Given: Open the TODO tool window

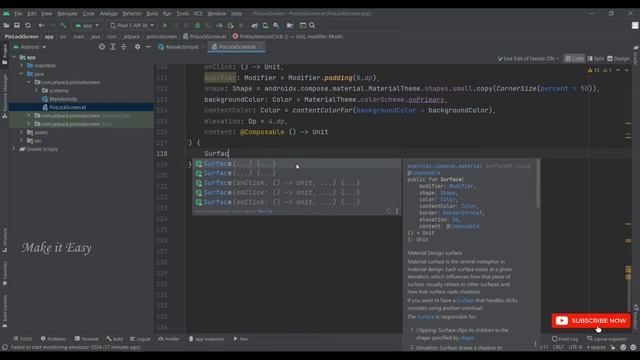Looking at the screenshot, I should click(x=22, y=339).
